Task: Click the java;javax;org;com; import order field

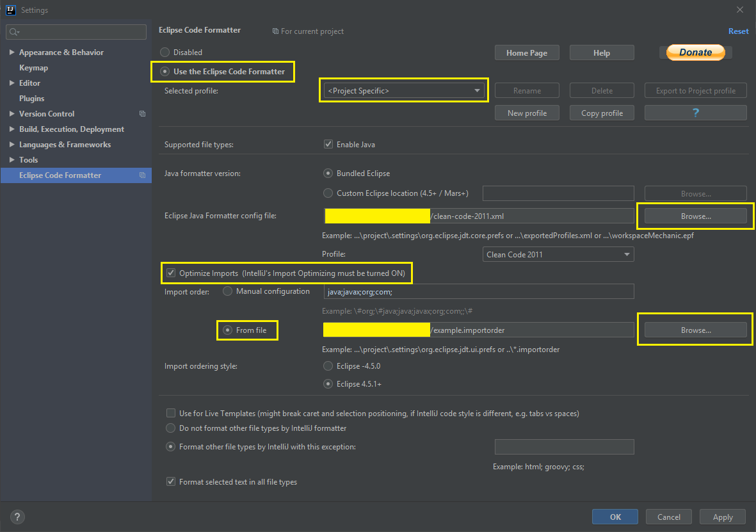Action: pos(479,291)
